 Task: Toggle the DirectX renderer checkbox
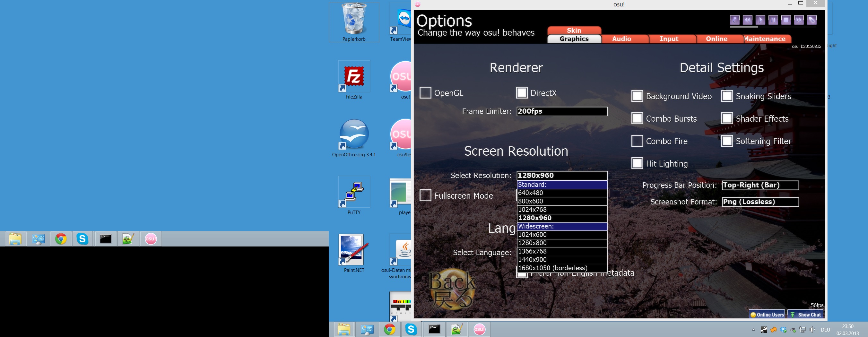522,93
